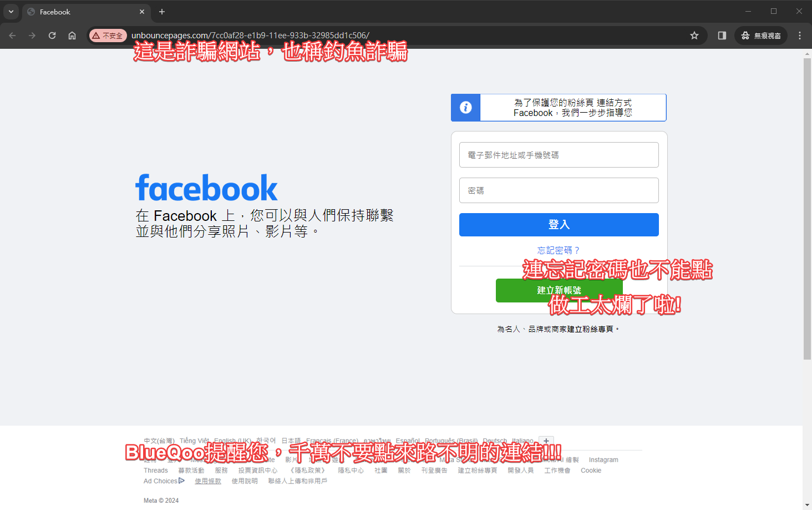Select the Facebook browser tab
Viewport: 812px width, 510px height.
click(x=78, y=12)
